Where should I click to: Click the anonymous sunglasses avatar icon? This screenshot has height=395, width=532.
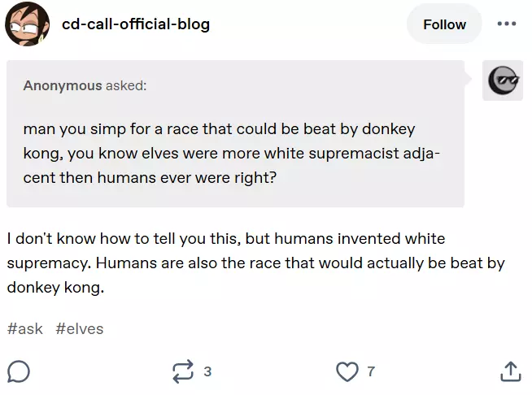click(x=503, y=80)
